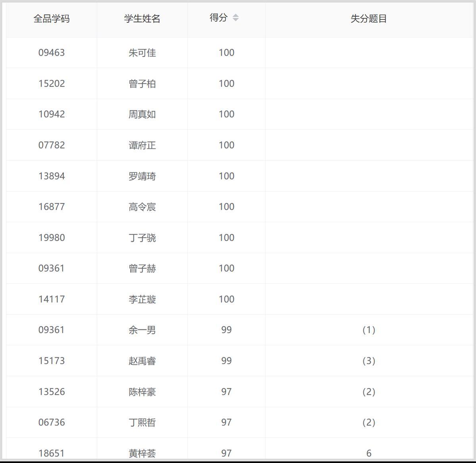Select the row with ID 07782
Viewport: 476px width, 463px height.
[x=52, y=145]
